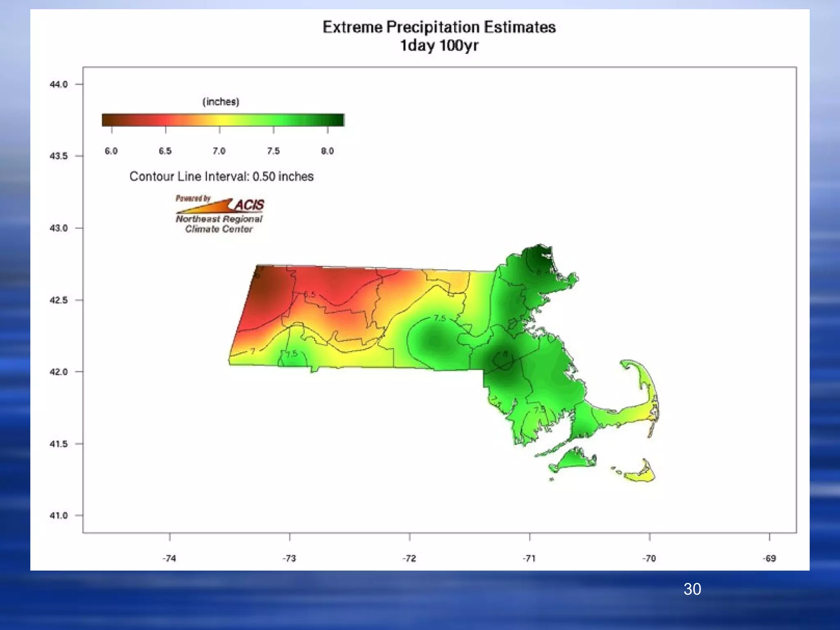The image size is (840, 630).
Task: Click the 6.5 contour label in the red region
Action: 310,294
